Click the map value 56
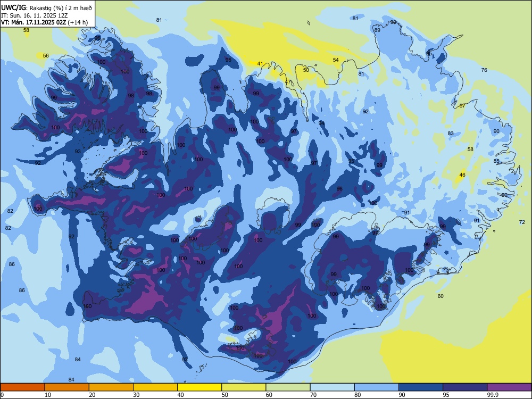This screenshot has width=532, height=399. coord(46,55)
